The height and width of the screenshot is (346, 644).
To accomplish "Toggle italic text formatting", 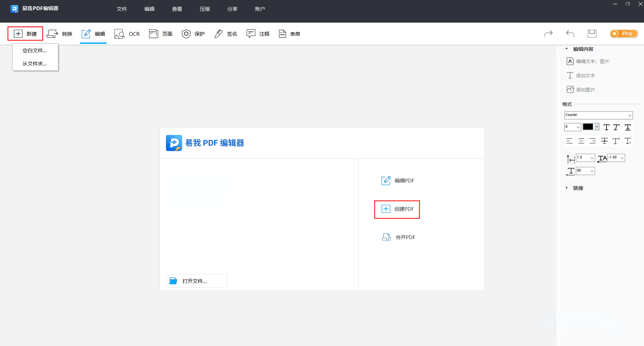I will click(617, 127).
